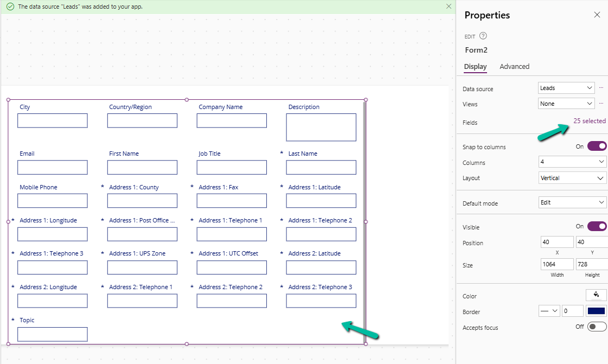Click the dark blue border color swatch
The width and height of the screenshot is (608, 364).
(x=596, y=311)
